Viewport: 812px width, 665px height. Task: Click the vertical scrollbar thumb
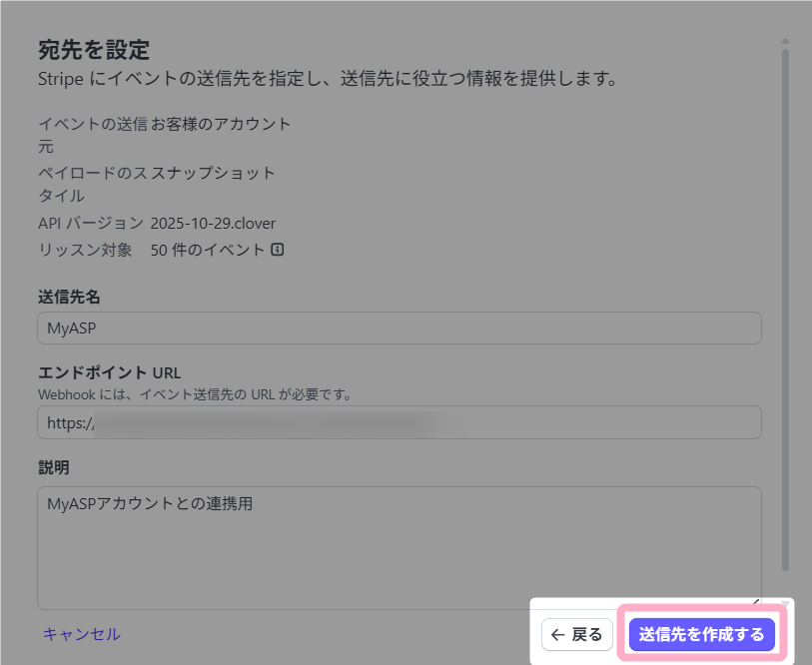click(786, 300)
